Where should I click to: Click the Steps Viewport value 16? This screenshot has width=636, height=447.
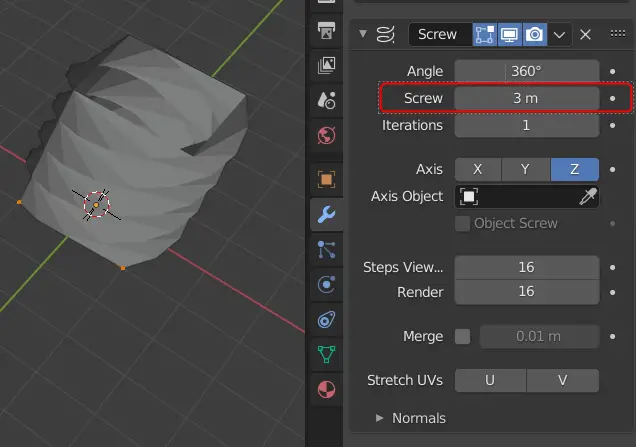[527, 267]
